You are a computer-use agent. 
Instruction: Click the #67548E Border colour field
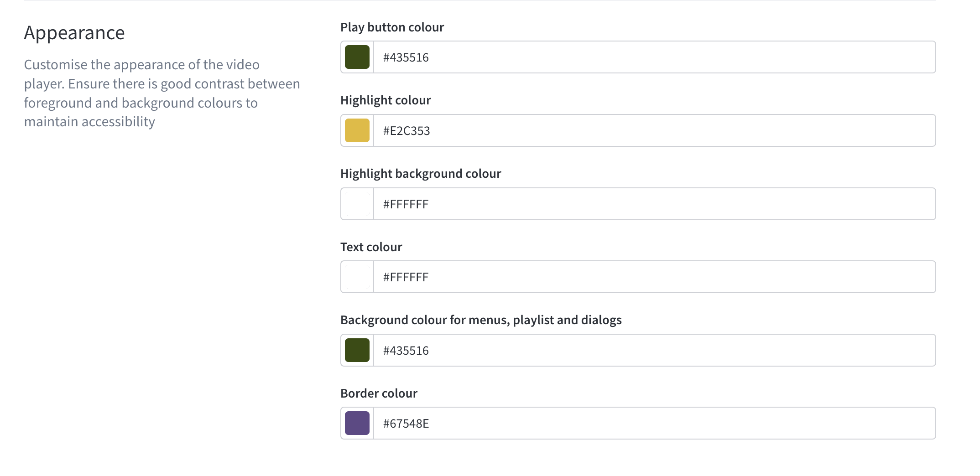(x=655, y=423)
